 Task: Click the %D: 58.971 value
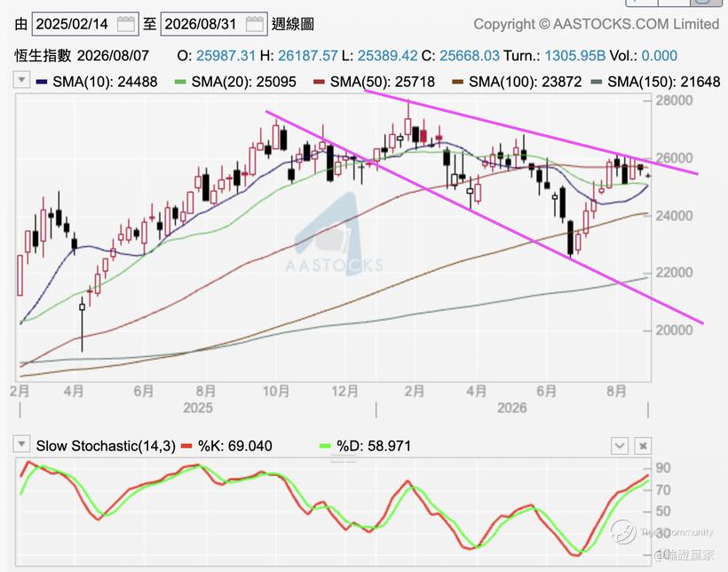click(x=374, y=446)
